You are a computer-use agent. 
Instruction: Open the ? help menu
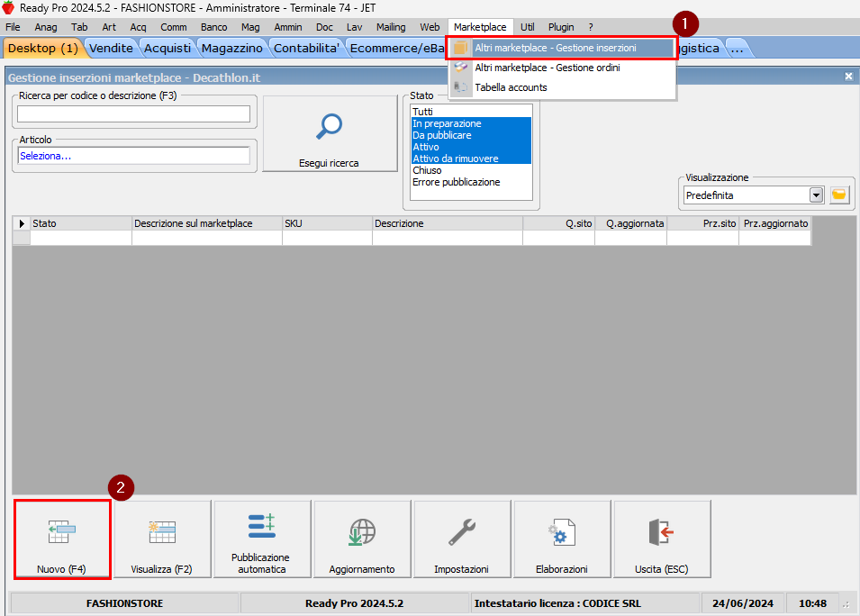(x=591, y=27)
